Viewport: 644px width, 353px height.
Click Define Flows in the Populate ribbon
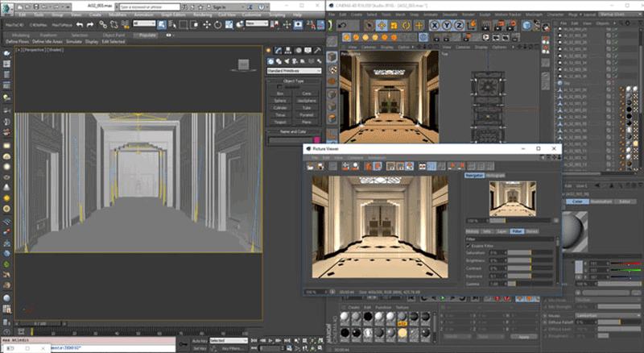tap(17, 42)
